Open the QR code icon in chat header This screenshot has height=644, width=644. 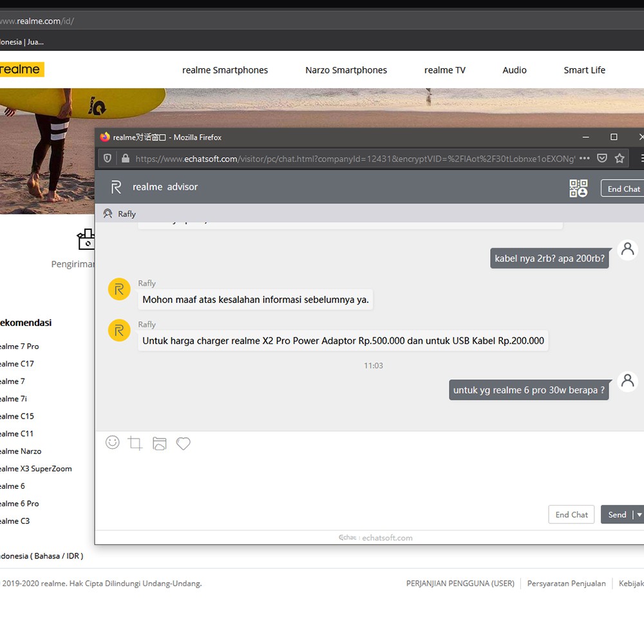(x=578, y=188)
